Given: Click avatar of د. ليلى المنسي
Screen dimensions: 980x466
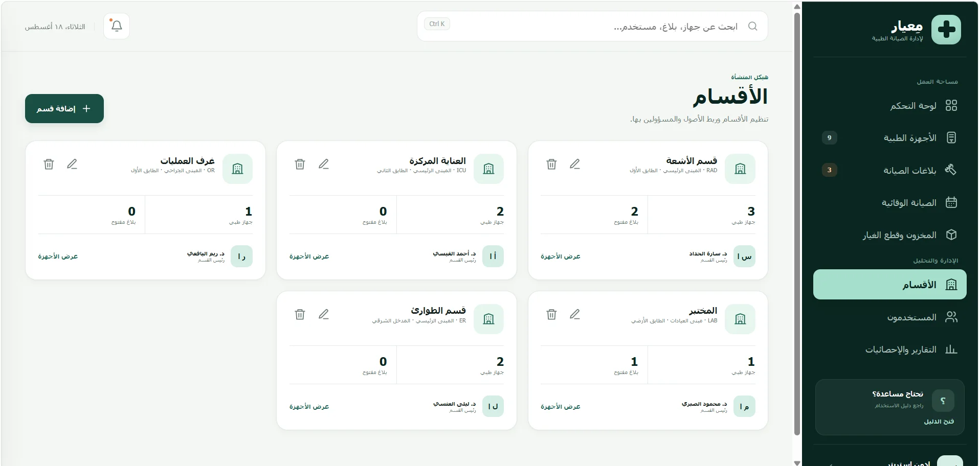Looking at the screenshot, I should pyautogui.click(x=493, y=407).
